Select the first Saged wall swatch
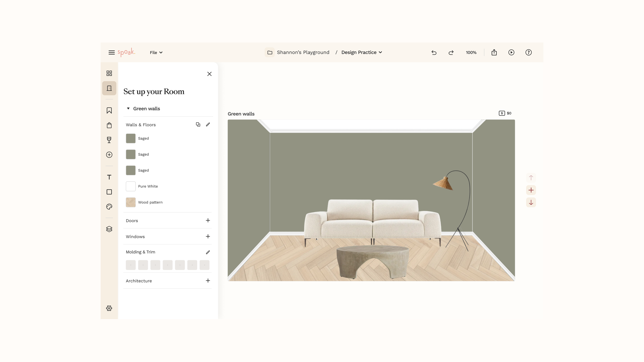 [x=131, y=139]
